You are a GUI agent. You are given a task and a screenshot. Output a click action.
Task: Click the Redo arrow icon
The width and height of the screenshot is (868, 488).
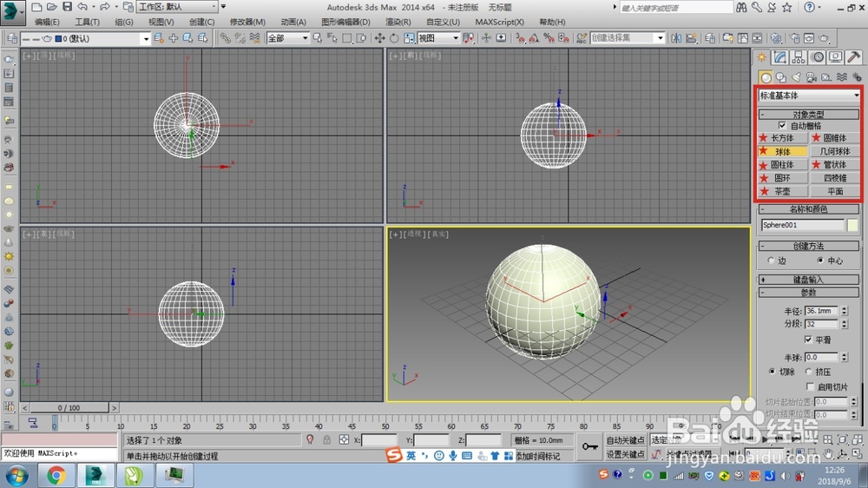[x=104, y=7]
